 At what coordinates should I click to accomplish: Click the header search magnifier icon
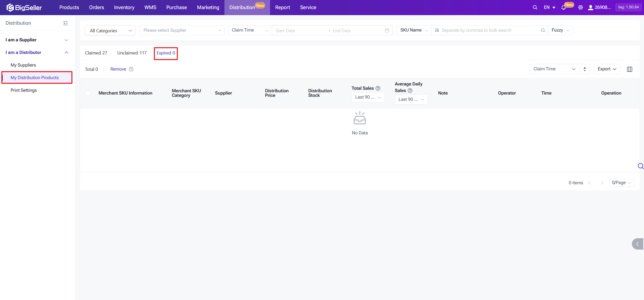pos(535,8)
